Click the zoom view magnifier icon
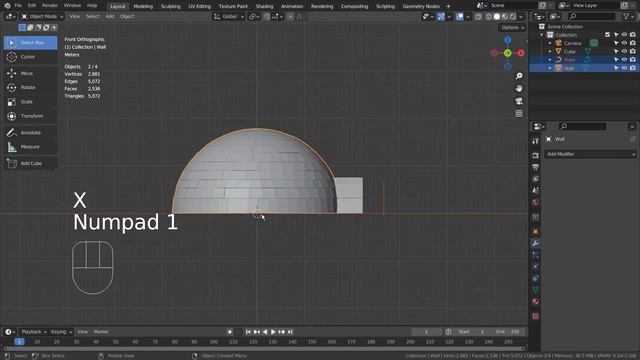Screen dimensions: 640x360 pyautogui.click(x=519, y=76)
